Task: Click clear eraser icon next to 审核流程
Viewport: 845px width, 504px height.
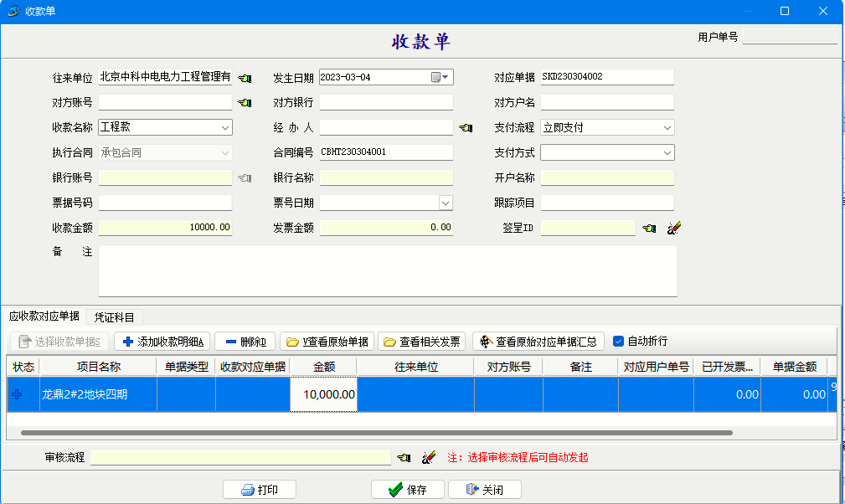Action: pyautogui.click(x=429, y=458)
